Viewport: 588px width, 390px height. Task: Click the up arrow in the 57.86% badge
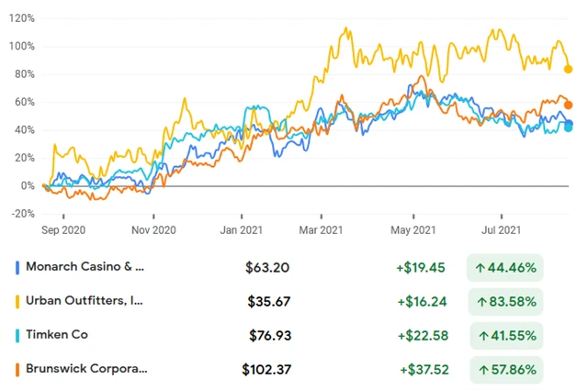pyautogui.click(x=481, y=370)
